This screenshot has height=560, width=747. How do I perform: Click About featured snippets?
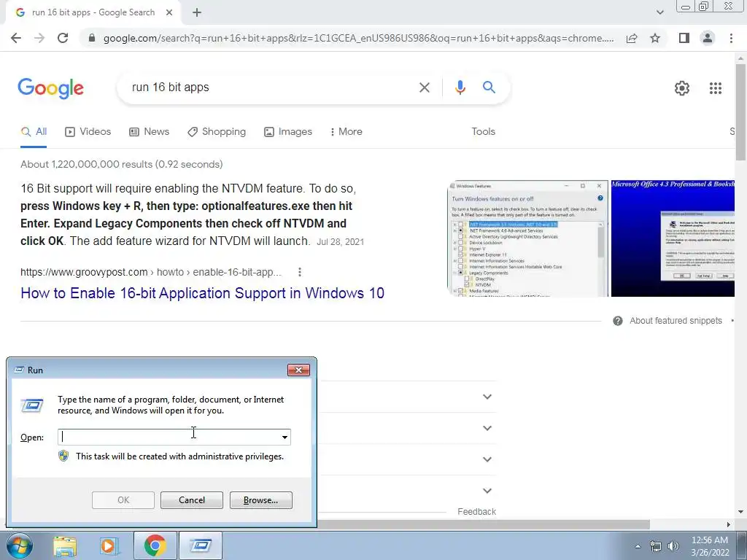[676, 321]
